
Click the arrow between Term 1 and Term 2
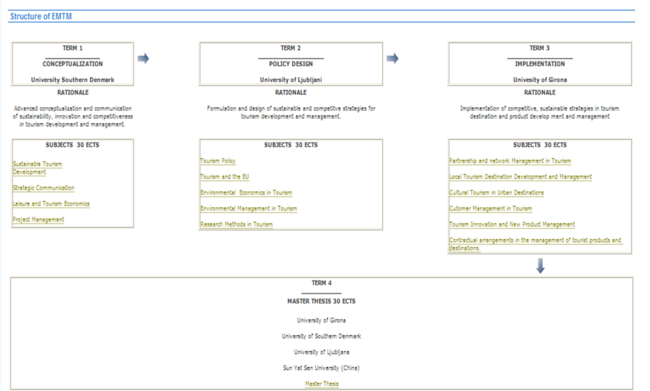point(143,58)
